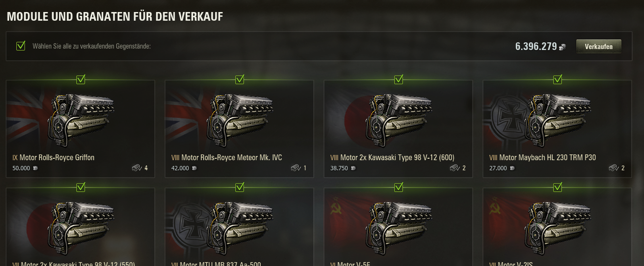
Task: Click the Verkaufen button
Action: [x=598, y=47]
